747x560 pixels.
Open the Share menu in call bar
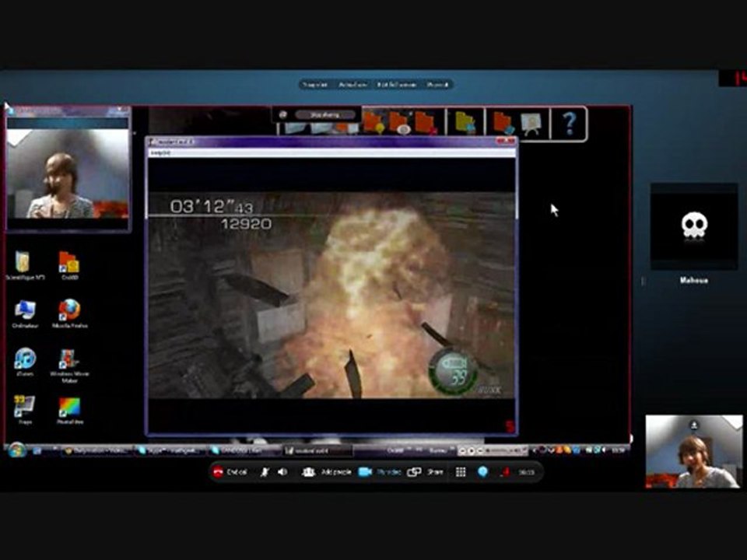tap(425, 472)
